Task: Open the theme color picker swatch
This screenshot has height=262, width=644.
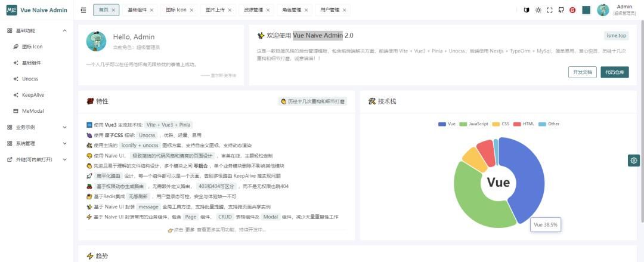Action: click(x=586, y=10)
